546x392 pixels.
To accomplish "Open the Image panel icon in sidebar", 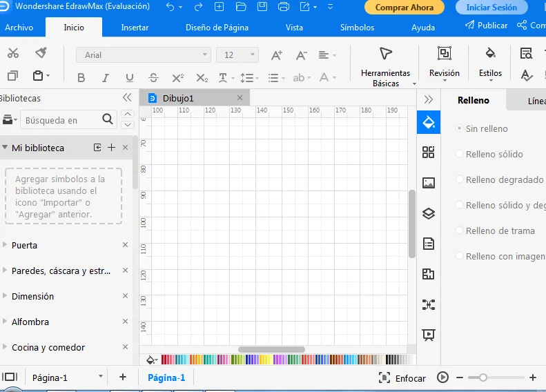I will [x=428, y=183].
